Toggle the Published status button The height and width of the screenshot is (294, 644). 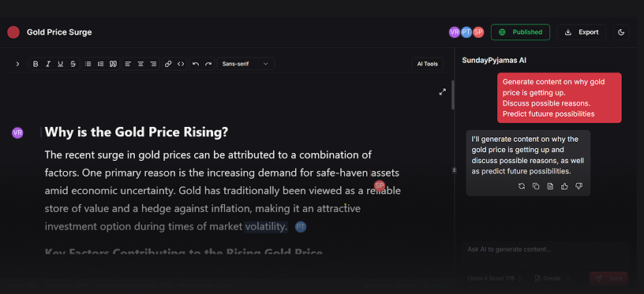(520, 32)
